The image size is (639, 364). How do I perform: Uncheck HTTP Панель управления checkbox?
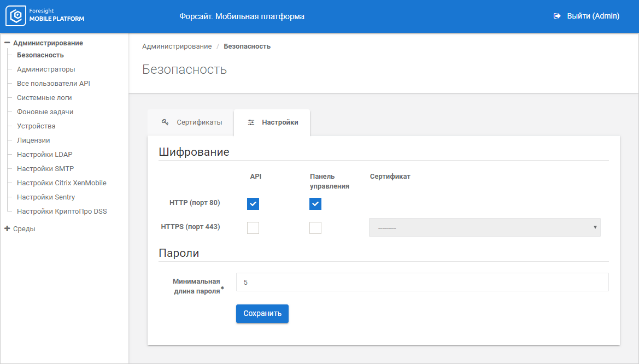tap(315, 204)
